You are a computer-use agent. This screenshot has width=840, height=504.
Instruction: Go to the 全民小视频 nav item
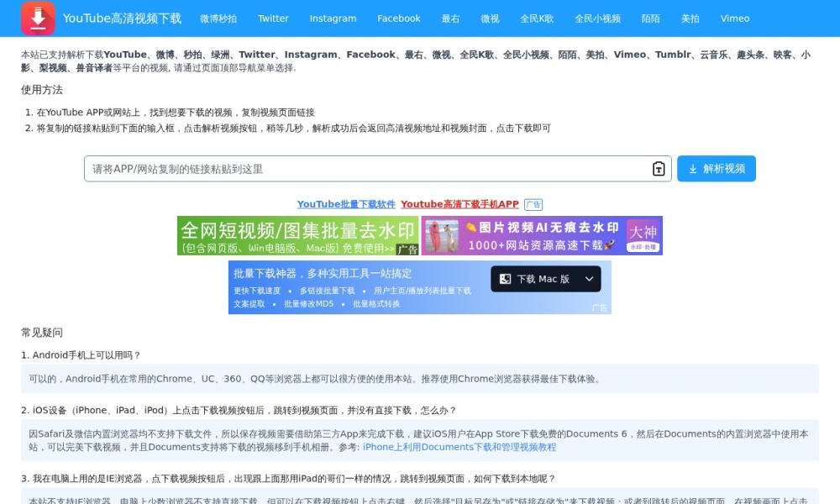tap(597, 18)
